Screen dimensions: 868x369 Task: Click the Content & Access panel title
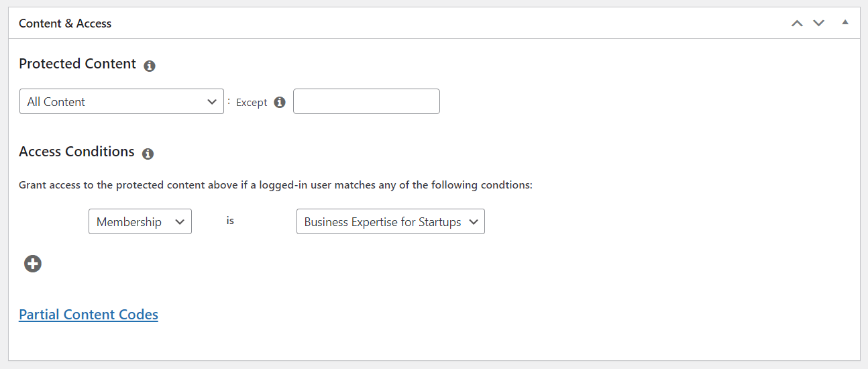click(65, 23)
